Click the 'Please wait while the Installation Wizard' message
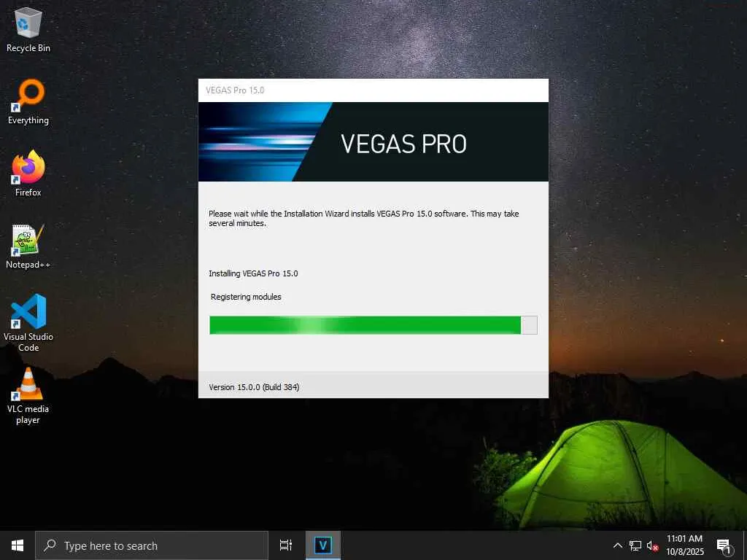The height and width of the screenshot is (560, 747). (363, 218)
